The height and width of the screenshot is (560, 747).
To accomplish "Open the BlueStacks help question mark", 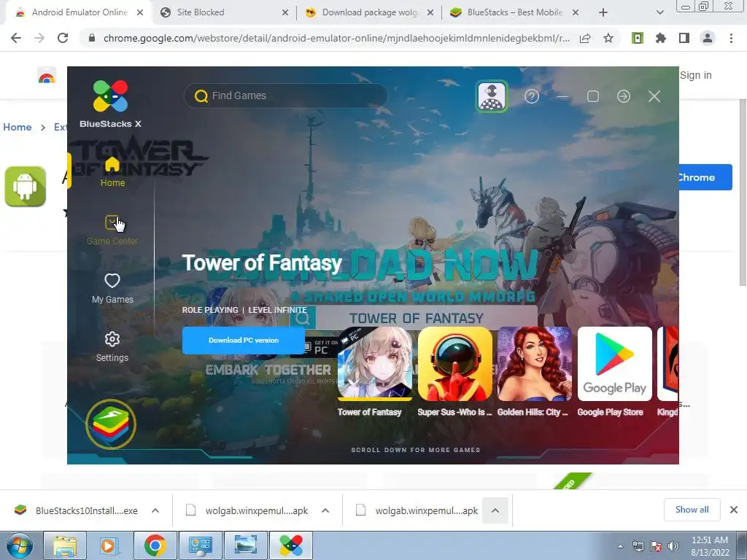I will point(532,97).
